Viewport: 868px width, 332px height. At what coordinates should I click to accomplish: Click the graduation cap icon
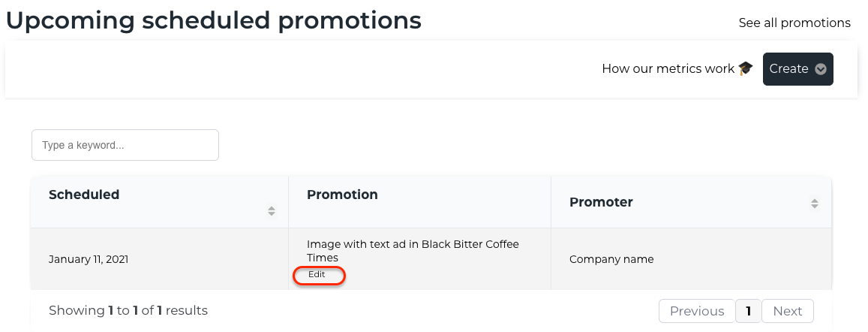point(746,68)
